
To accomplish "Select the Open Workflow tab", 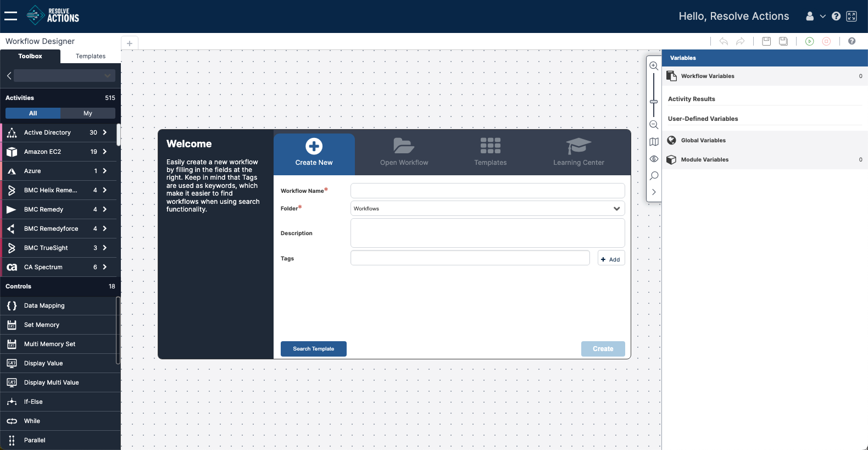I will pos(404,152).
